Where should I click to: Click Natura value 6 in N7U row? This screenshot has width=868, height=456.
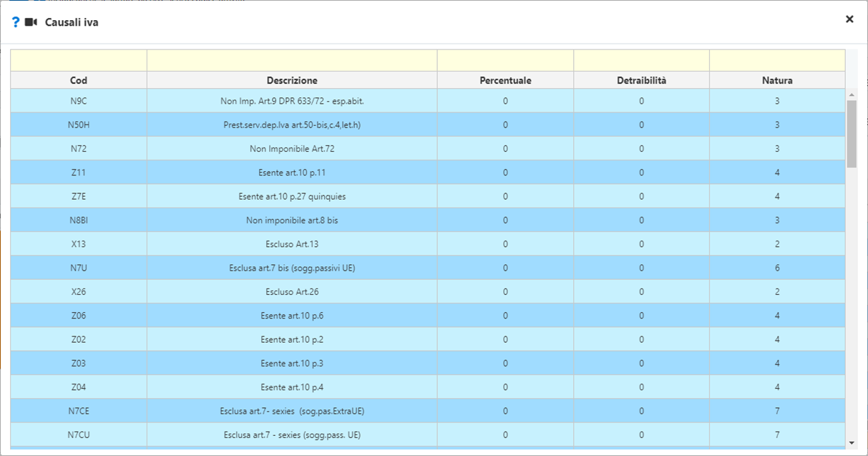777,268
